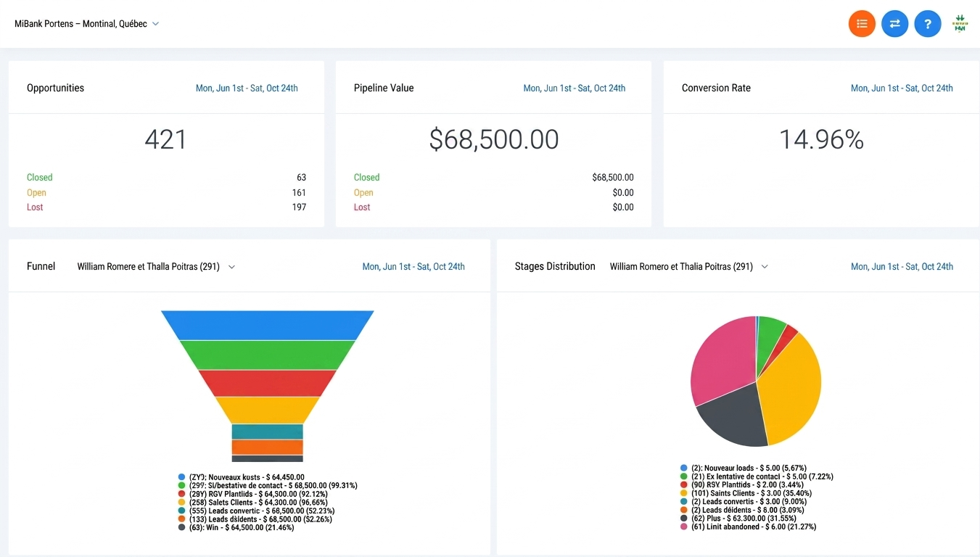This screenshot has width=980, height=557.
Task: Open the orange list menu icon
Action: pos(862,23)
